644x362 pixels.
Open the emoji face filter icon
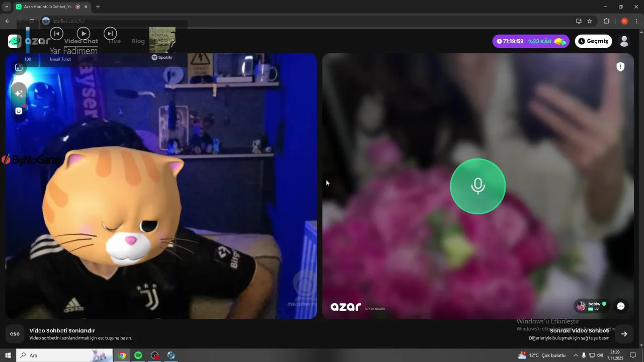[19, 111]
